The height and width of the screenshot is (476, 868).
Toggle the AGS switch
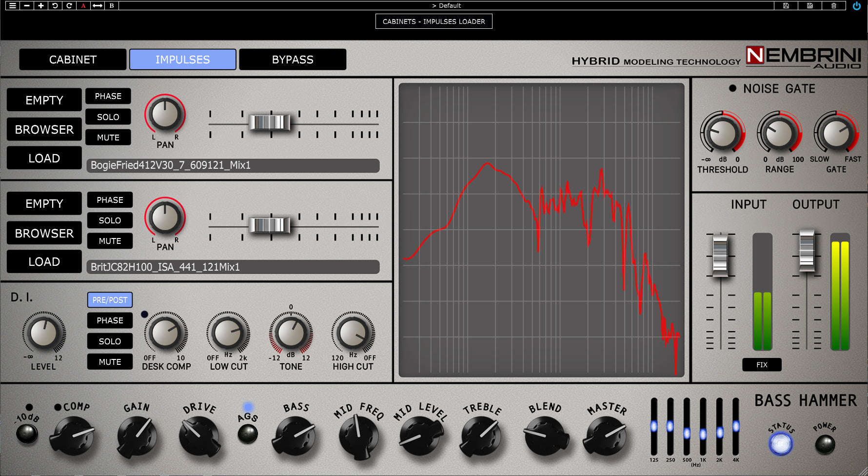tap(248, 433)
